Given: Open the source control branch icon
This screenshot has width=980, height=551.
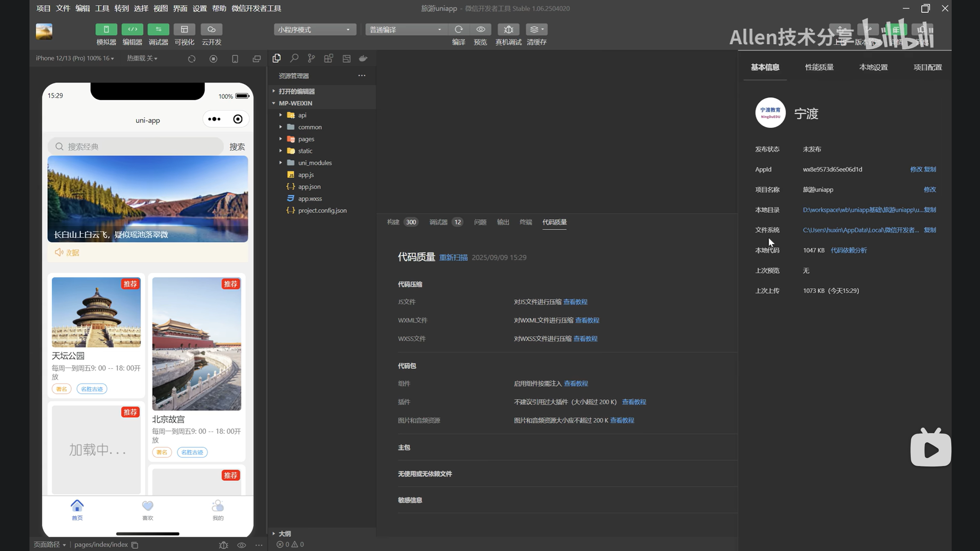Looking at the screenshot, I should point(311,58).
